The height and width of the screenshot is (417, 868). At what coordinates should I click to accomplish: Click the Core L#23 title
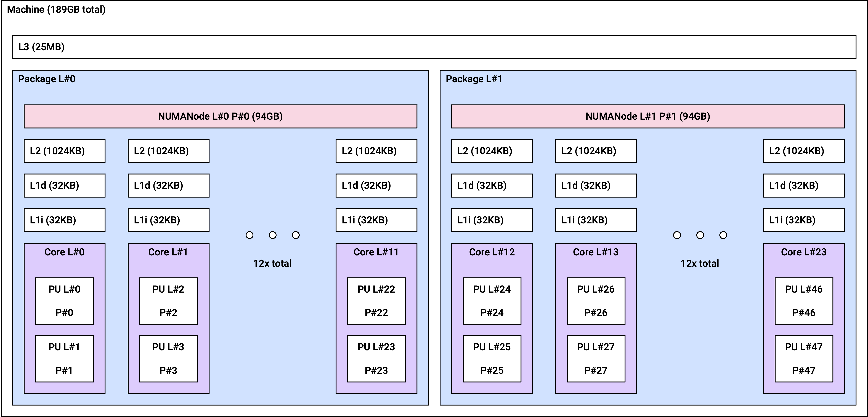point(804,252)
